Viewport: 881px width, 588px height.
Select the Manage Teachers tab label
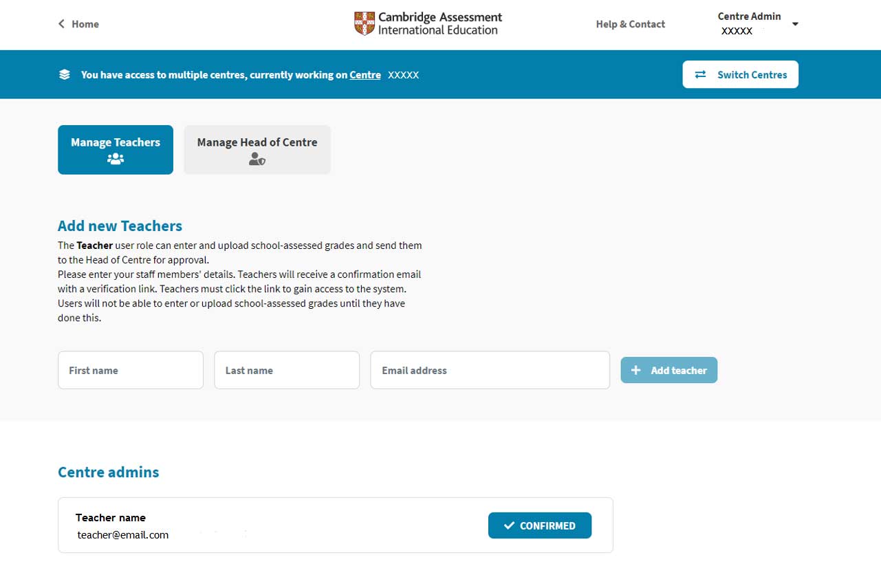116,142
